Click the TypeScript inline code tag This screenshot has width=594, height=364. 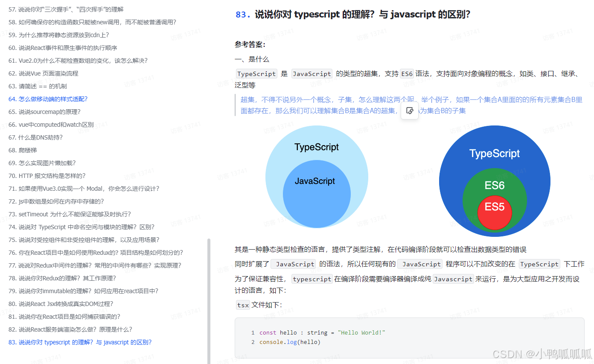256,73
